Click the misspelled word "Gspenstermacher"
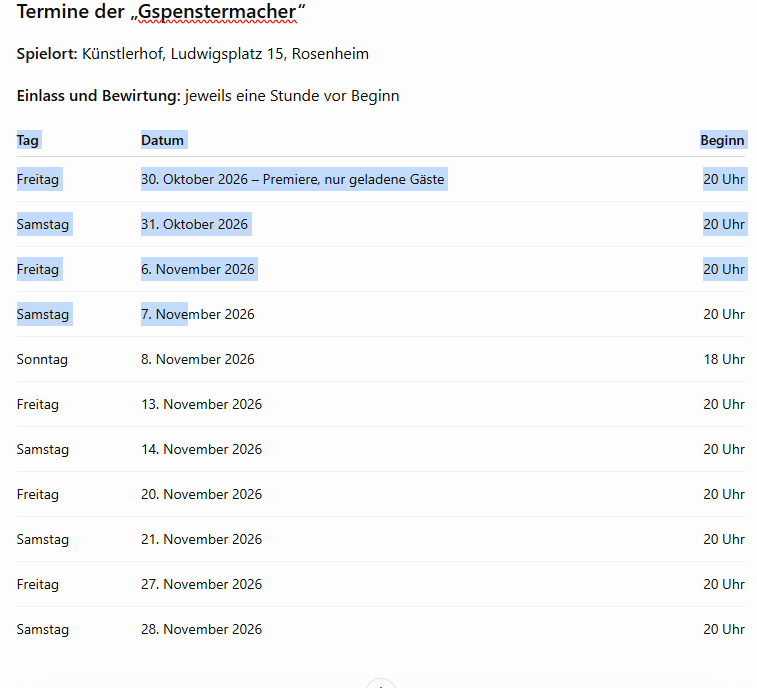 pos(217,12)
